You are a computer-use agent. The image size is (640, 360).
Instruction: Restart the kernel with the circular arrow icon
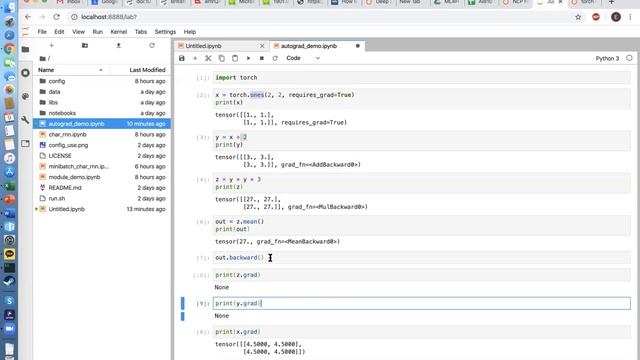coord(275,58)
